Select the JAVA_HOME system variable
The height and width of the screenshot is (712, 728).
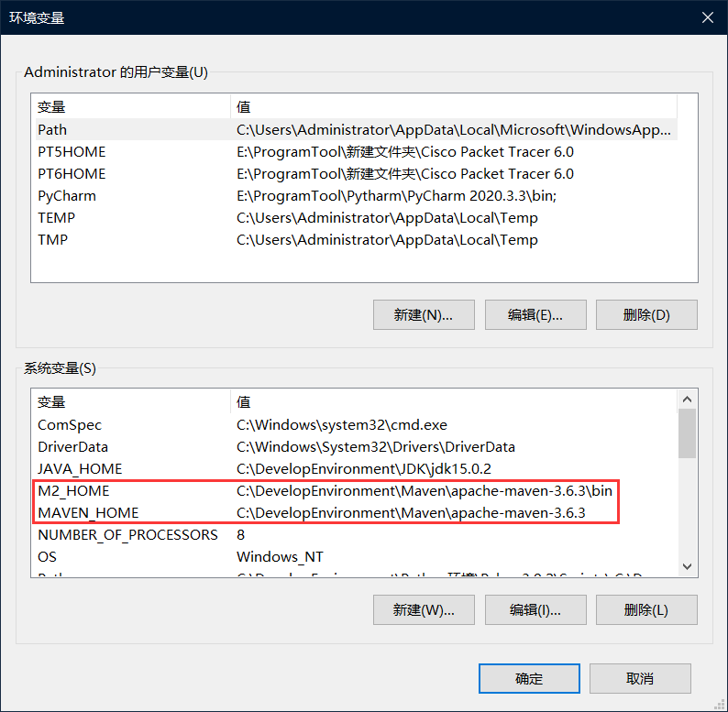[x=356, y=469]
